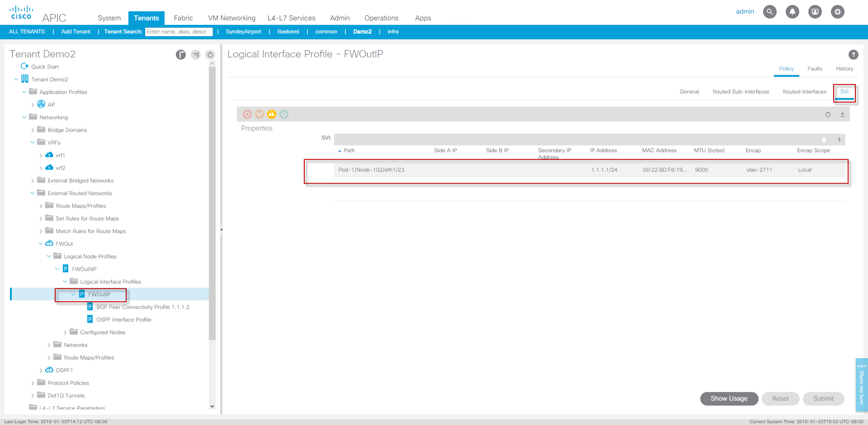868x425 pixels.
Task: Open the notifications bell icon
Action: 792,12
